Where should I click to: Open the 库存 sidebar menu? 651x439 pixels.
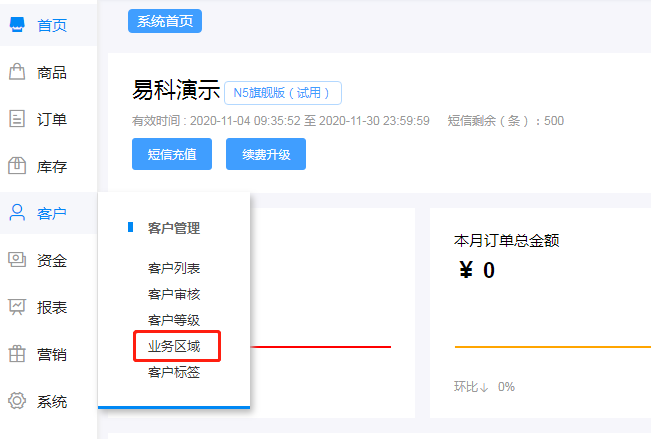coord(49,166)
